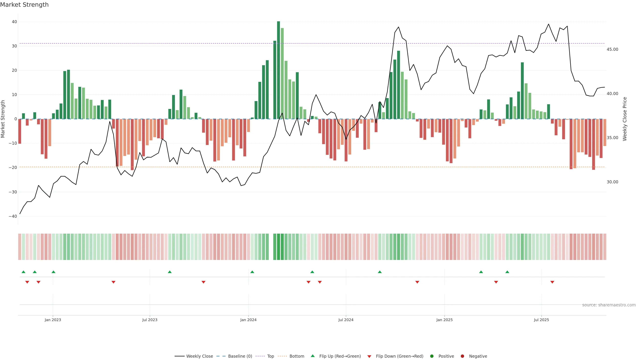The height and width of the screenshot is (362, 644).
Task: Toggle the Top threshold legend entry
Action: [x=270, y=356]
